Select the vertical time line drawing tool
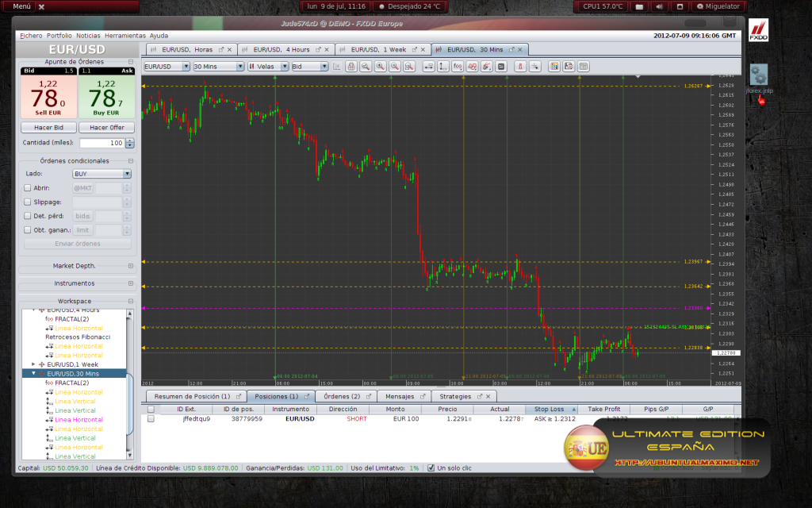This screenshot has height=508, width=812. click(x=442, y=67)
